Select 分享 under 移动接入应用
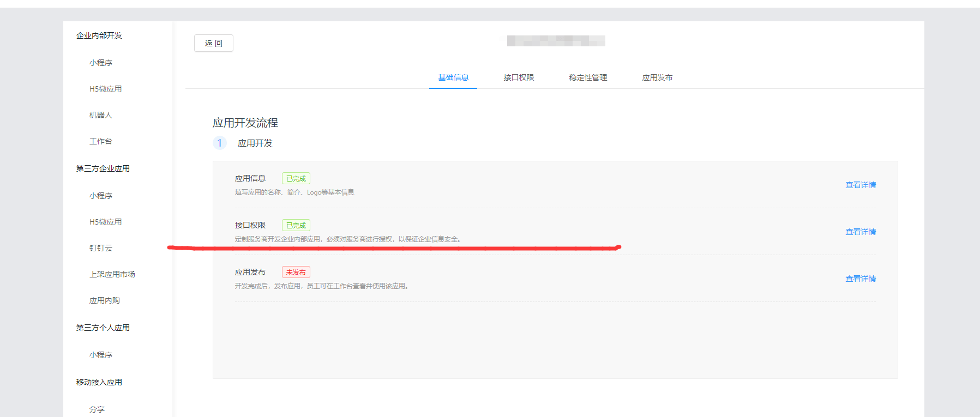Viewport: 980px width, 417px height. coord(97,409)
